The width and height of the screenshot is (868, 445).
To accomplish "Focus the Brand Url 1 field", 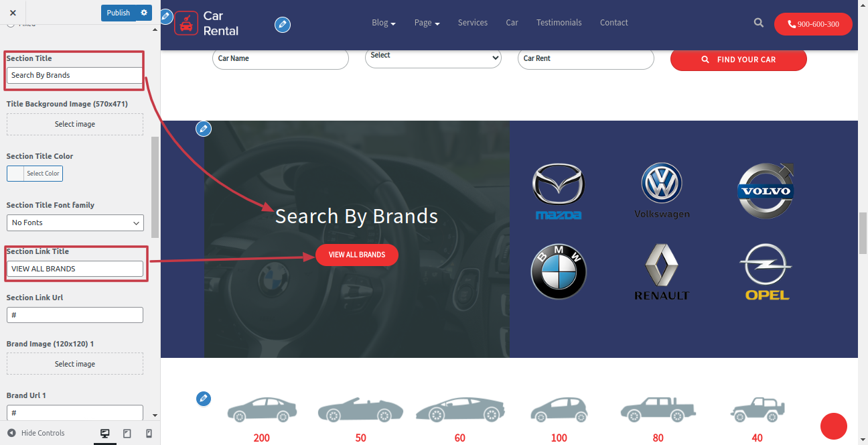I will pos(75,412).
